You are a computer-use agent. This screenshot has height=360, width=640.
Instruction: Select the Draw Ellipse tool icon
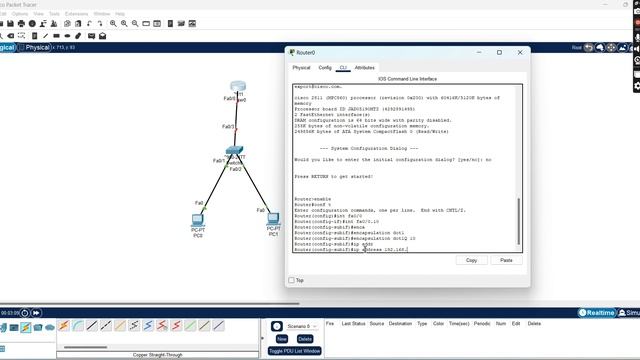point(67,36)
